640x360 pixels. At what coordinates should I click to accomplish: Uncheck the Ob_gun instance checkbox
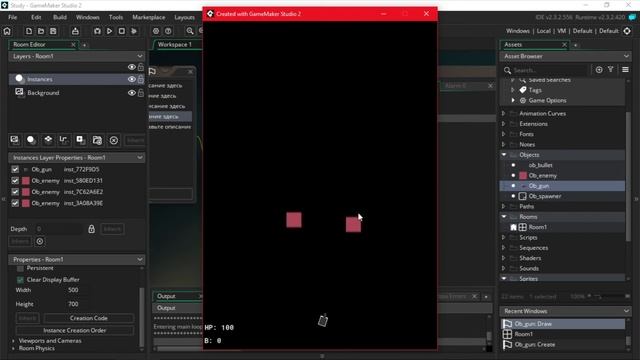click(x=15, y=169)
